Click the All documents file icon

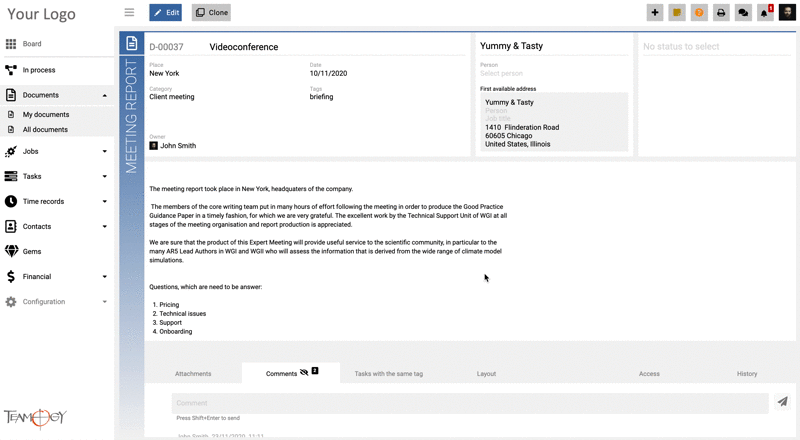[11, 130]
